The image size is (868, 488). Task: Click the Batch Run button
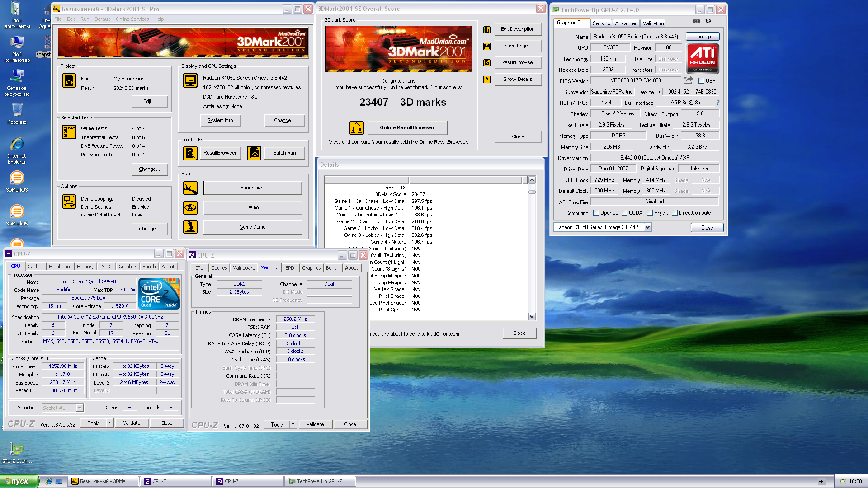(284, 153)
